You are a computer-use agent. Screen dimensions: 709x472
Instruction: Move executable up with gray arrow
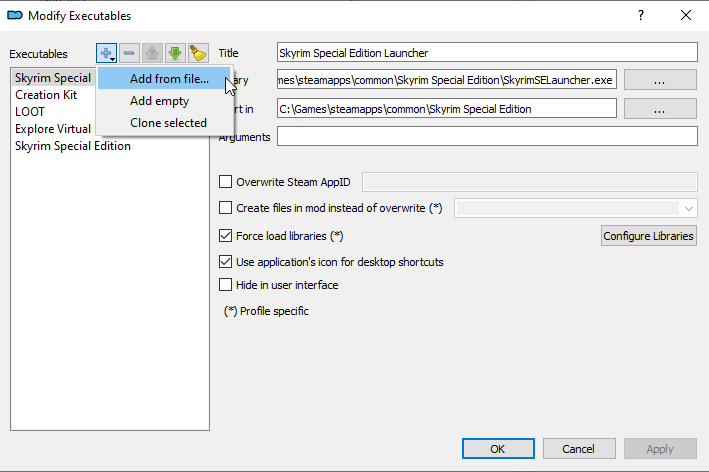[153, 53]
